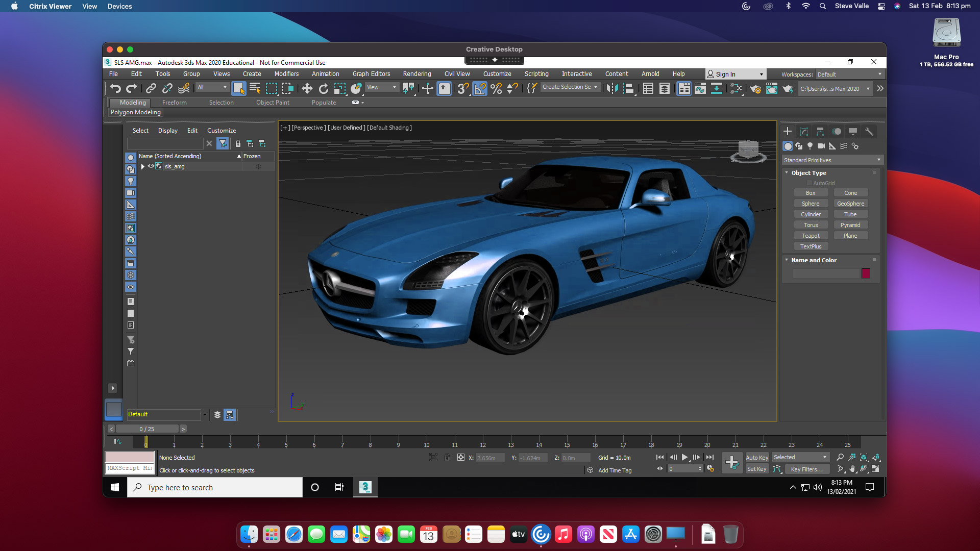Screen dimensions: 980x551
Task: Open the Workspaces Default dropdown
Action: pyautogui.click(x=849, y=74)
